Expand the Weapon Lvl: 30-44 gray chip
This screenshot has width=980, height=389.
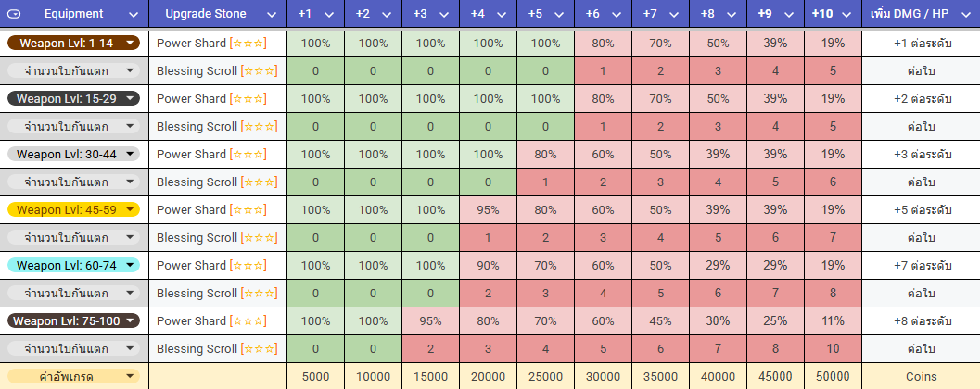click(131, 155)
